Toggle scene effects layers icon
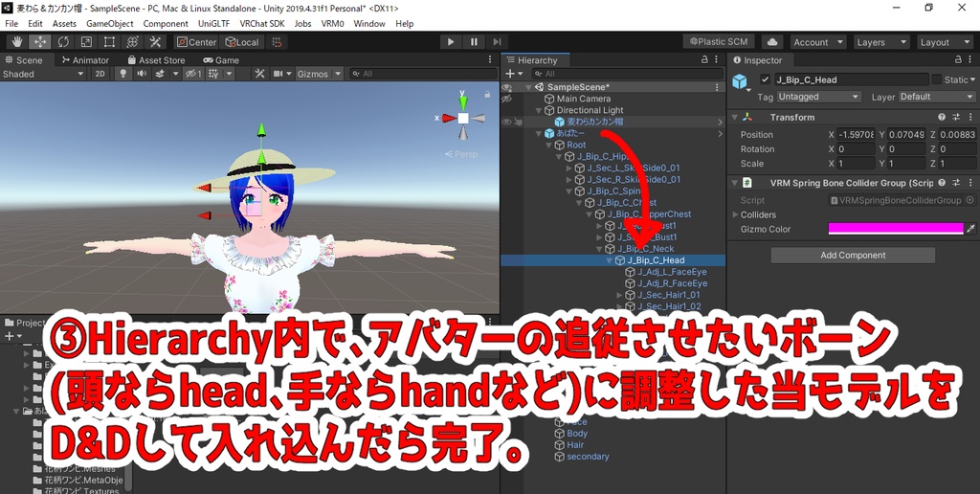 (x=160, y=74)
